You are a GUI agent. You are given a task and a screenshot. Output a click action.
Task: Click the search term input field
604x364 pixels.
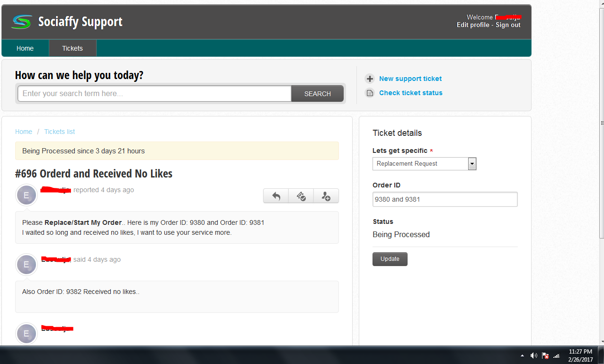154,94
